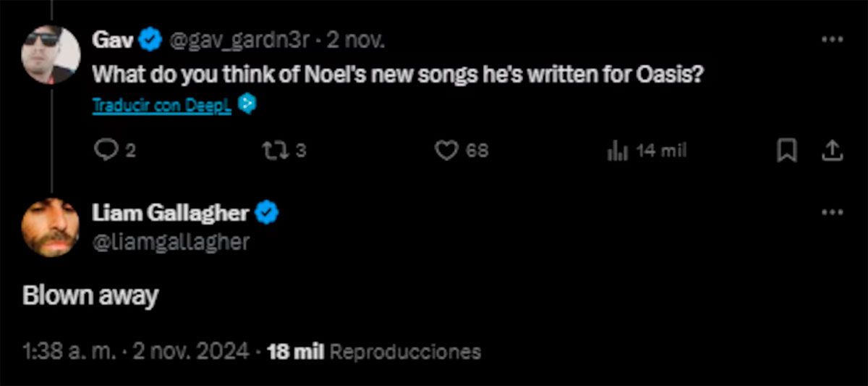Click the Traducir con DeepL link
Screen dimensions: 868x386
click(x=161, y=105)
